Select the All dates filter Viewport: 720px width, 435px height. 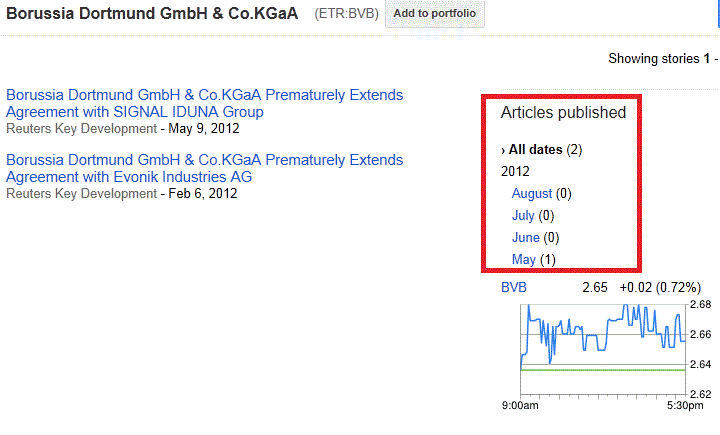535,150
